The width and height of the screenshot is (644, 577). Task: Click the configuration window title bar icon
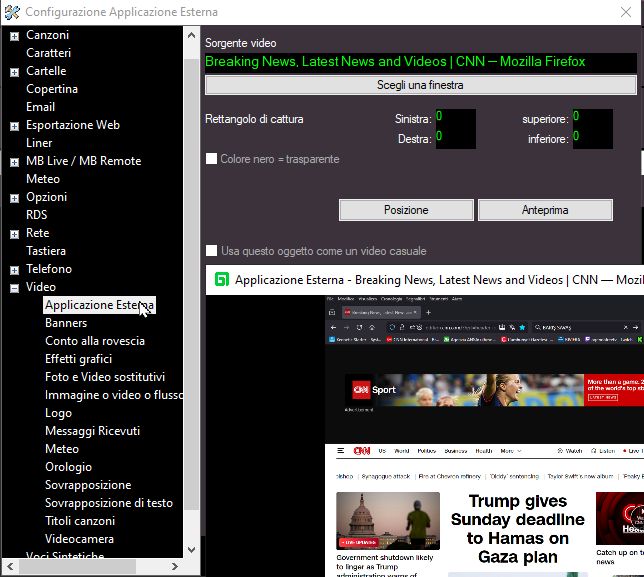[x=11, y=11]
